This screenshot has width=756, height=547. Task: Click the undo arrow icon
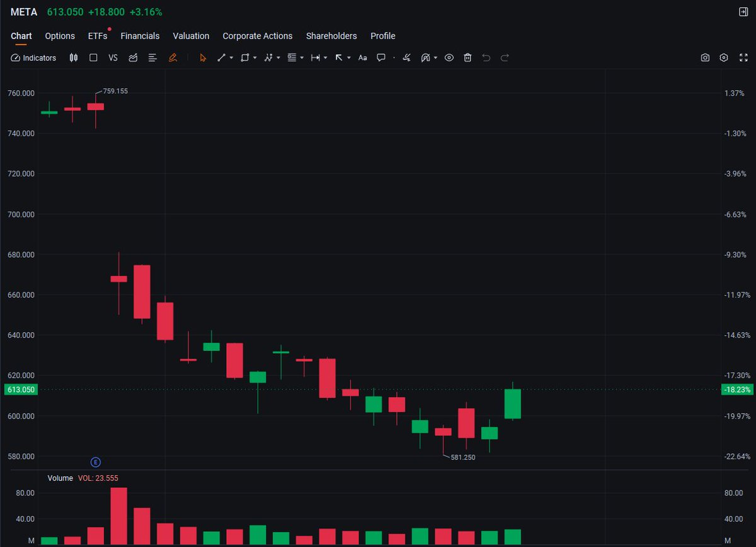coord(486,57)
